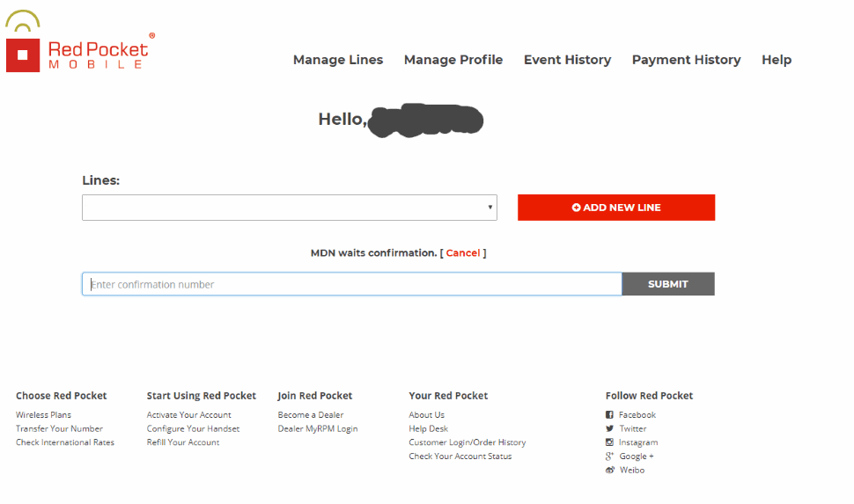Open the Facebook text link
The height and width of the screenshot is (504, 854).
637,415
